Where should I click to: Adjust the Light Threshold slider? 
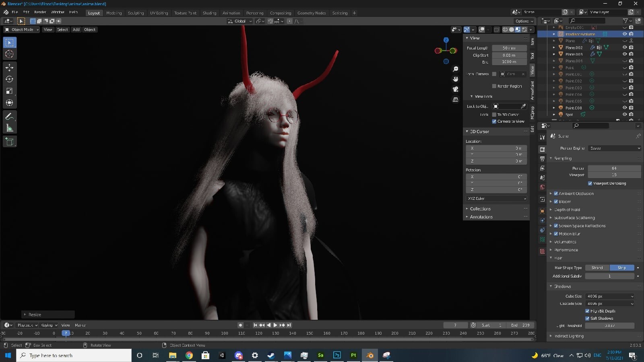tap(609, 326)
